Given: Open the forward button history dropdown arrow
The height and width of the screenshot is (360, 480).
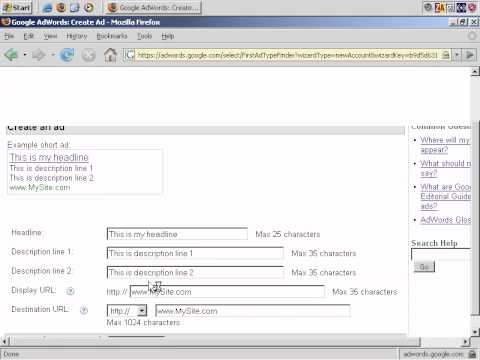Looking at the screenshot, I should tap(53, 54).
